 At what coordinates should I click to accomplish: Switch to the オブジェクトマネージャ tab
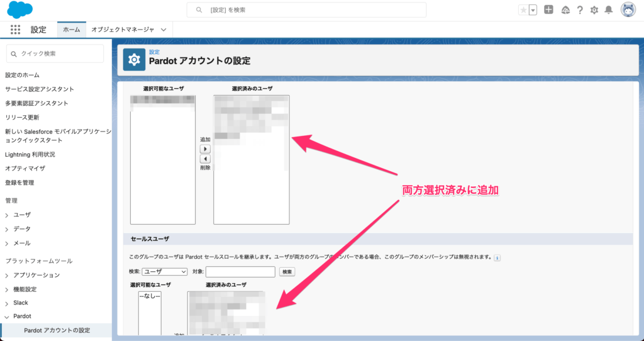tap(123, 30)
